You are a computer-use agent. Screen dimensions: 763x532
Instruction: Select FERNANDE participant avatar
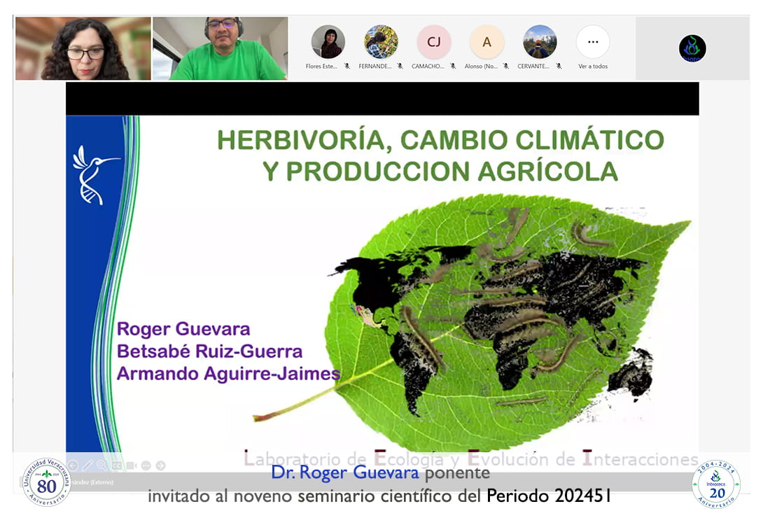[381, 42]
